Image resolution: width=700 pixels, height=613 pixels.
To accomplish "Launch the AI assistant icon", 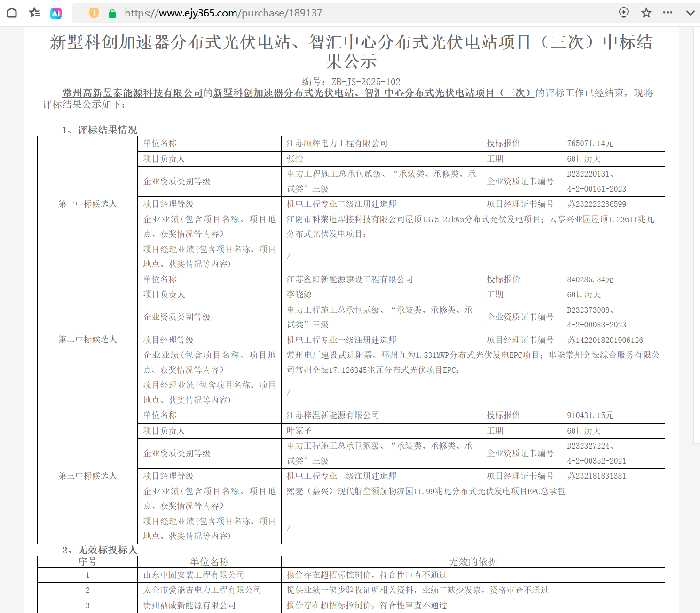I will click(56, 13).
